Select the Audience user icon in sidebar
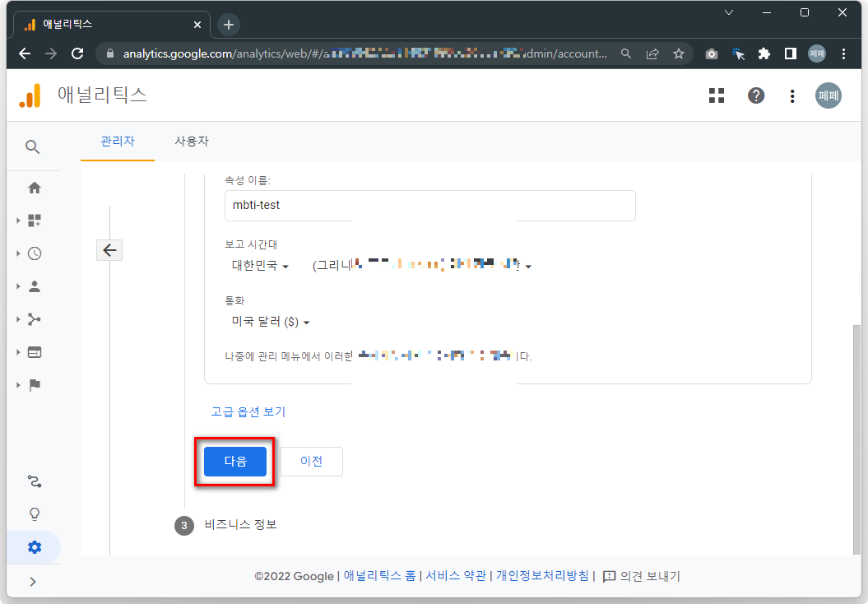This screenshot has width=868, height=604. tap(34, 286)
